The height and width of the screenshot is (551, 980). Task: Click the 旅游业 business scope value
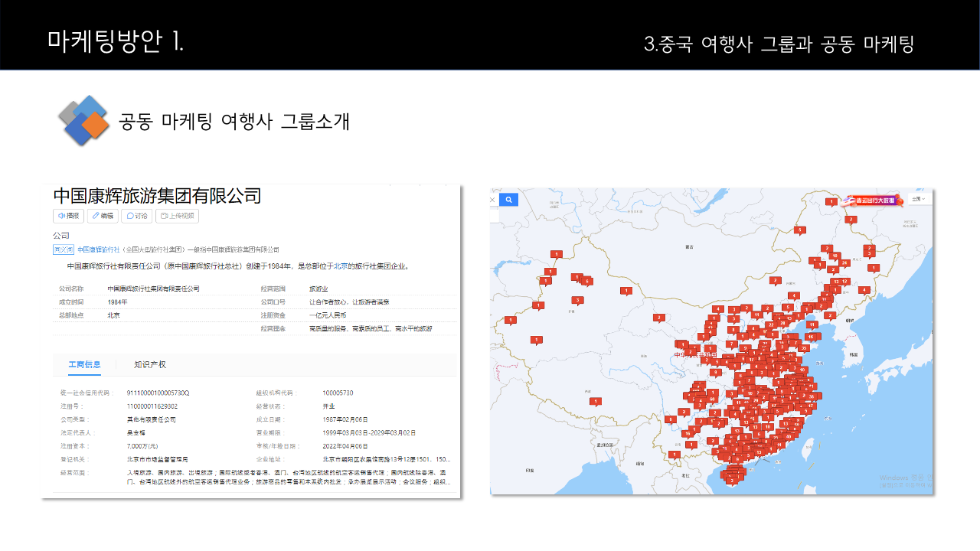pyautogui.click(x=318, y=289)
